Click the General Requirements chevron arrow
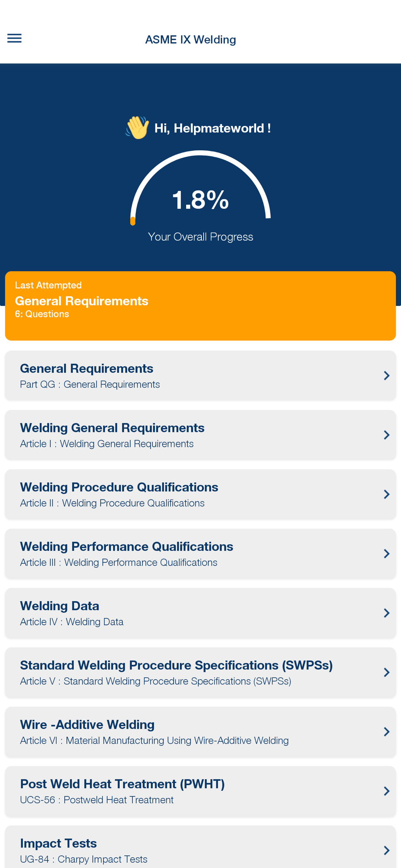This screenshot has width=401, height=868. 386,375
